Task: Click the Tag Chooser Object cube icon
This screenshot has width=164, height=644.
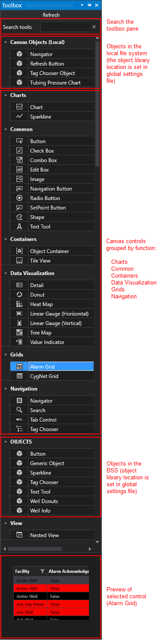Action: (19, 73)
